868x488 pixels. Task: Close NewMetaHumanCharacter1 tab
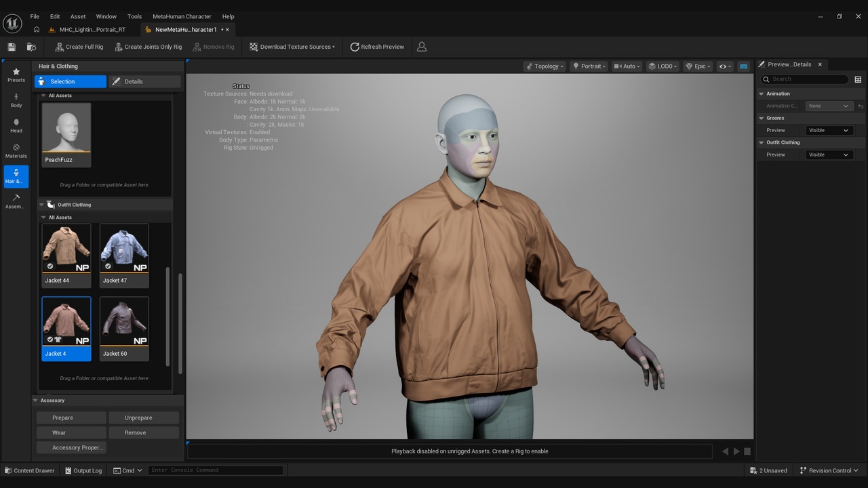pos(227,30)
